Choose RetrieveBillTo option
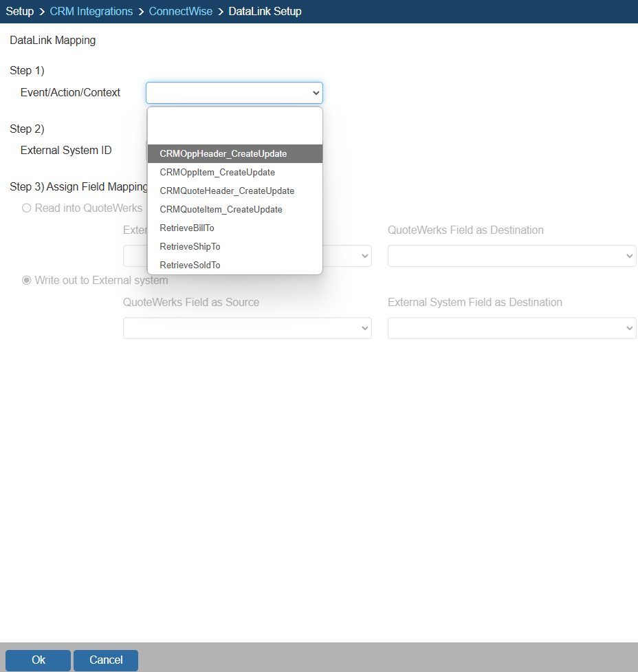This screenshot has width=638, height=672. pyautogui.click(x=235, y=228)
